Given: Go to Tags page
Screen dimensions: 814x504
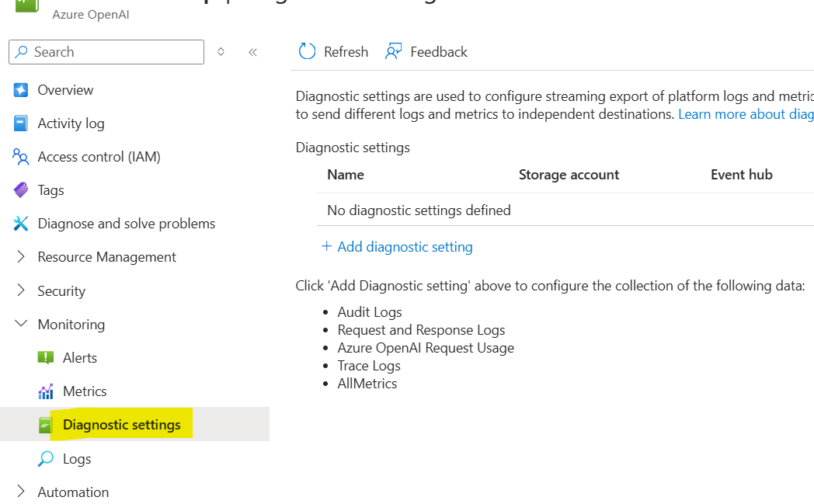Looking at the screenshot, I should coord(51,190).
